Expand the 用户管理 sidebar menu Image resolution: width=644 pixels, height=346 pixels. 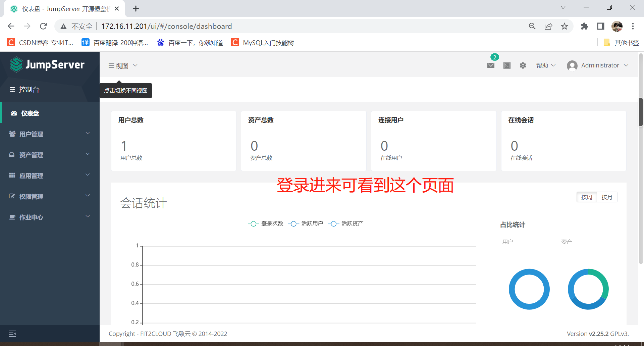[50, 134]
